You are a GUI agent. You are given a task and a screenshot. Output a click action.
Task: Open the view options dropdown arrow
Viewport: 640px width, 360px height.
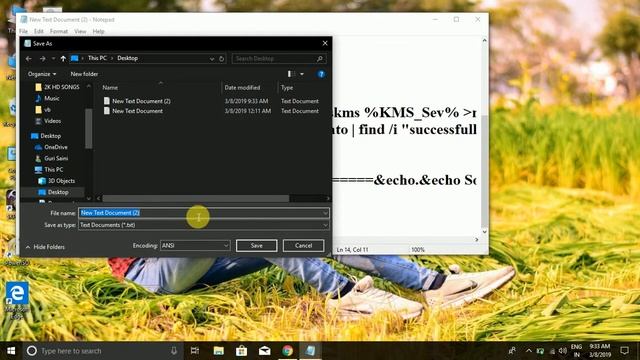[302, 74]
